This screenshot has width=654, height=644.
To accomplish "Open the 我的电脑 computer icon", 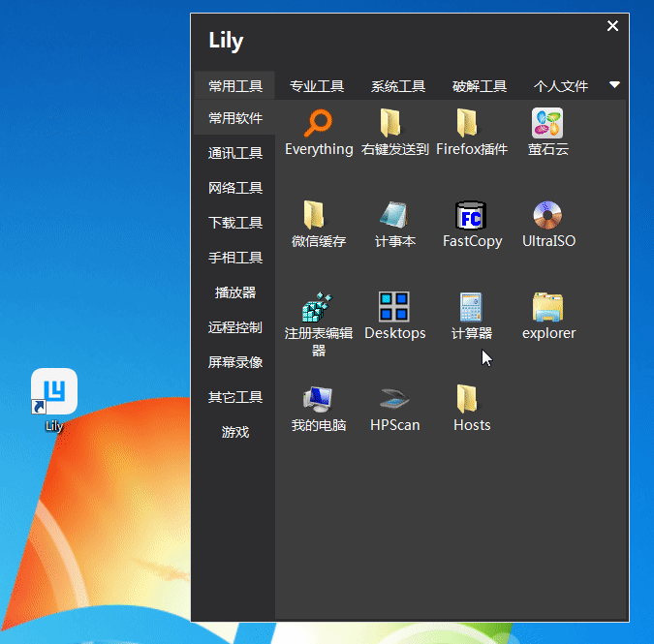I will pyautogui.click(x=319, y=400).
